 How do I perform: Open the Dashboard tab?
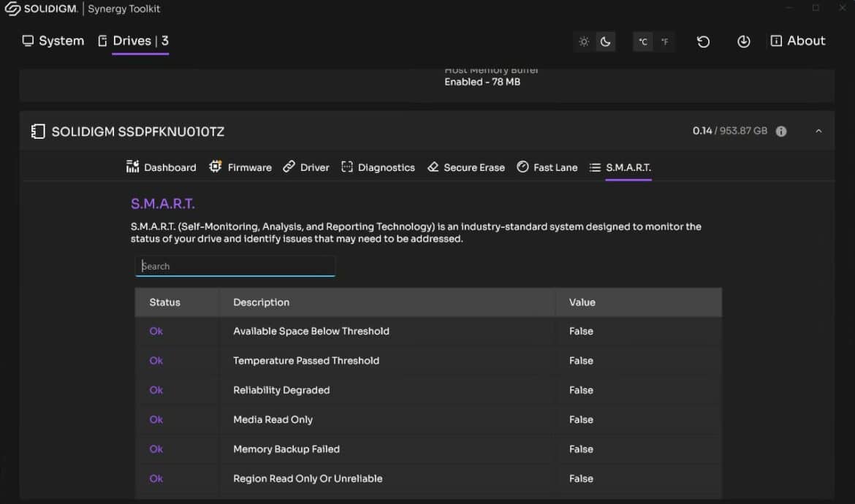click(x=161, y=167)
